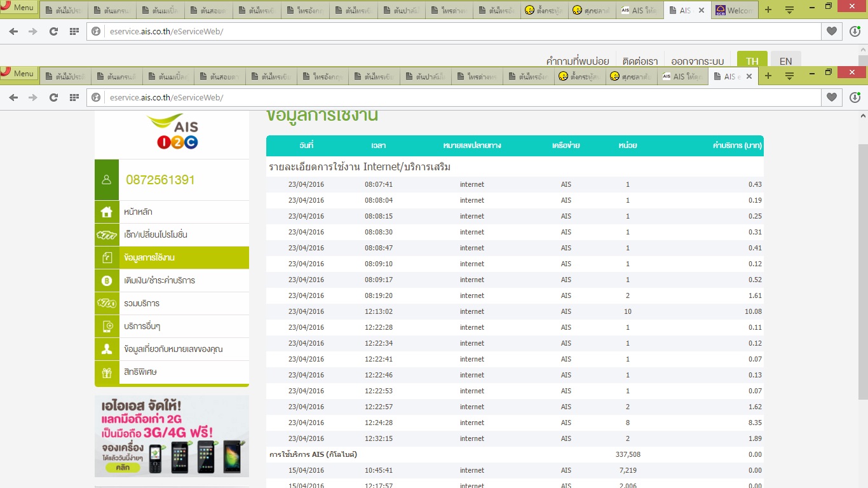This screenshot has width=868, height=488.
Task: Click the phone number 0872561391
Action: pyautogui.click(x=160, y=180)
